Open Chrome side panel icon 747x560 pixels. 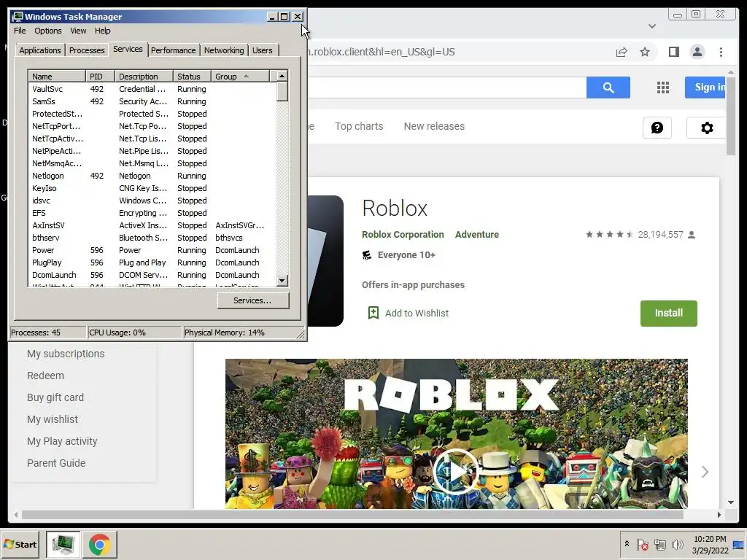tap(673, 52)
